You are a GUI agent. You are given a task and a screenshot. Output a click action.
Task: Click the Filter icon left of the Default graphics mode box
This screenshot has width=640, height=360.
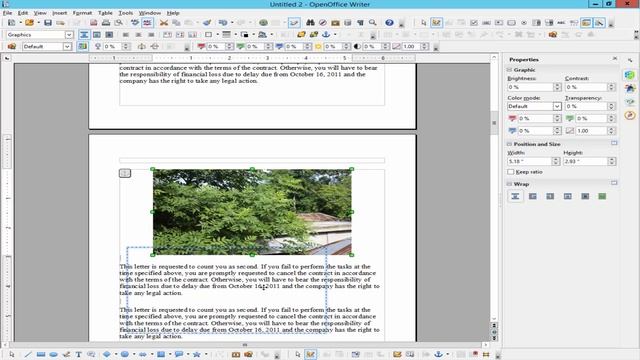tap(12, 47)
